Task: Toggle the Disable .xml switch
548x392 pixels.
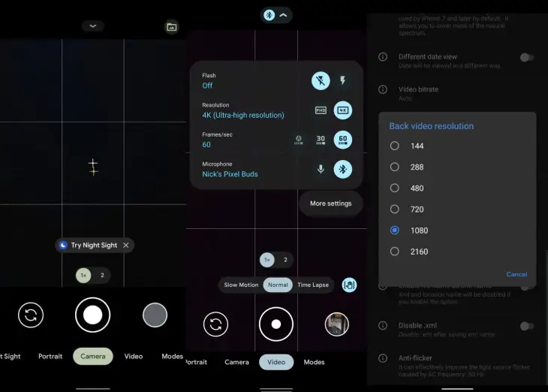Action: tap(527, 326)
